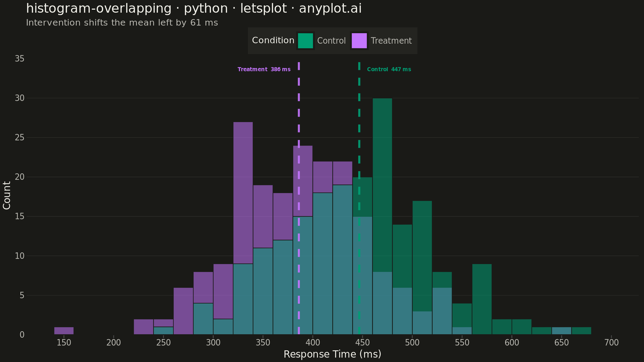Select the Treatment legend label
Image resolution: width=644 pixels, height=362 pixels.
(391, 41)
